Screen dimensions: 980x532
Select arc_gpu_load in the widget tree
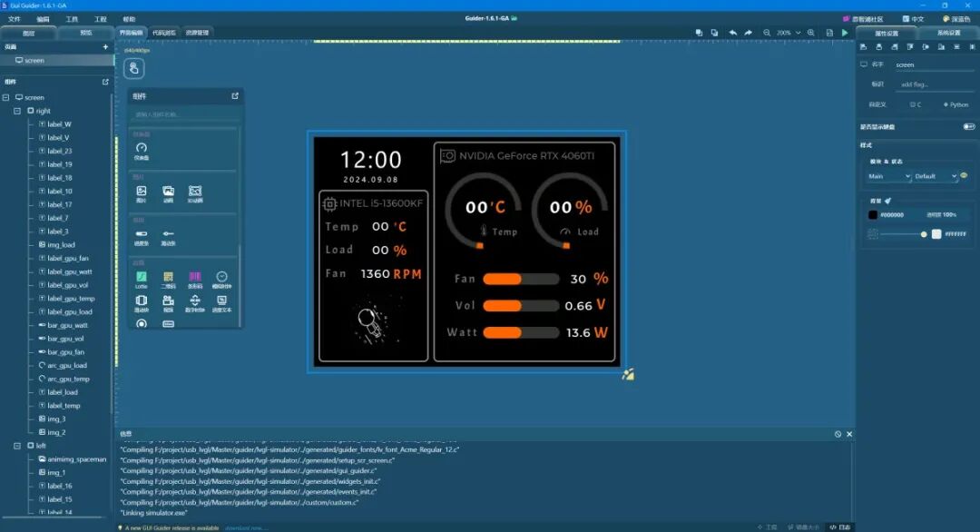[67, 365]
